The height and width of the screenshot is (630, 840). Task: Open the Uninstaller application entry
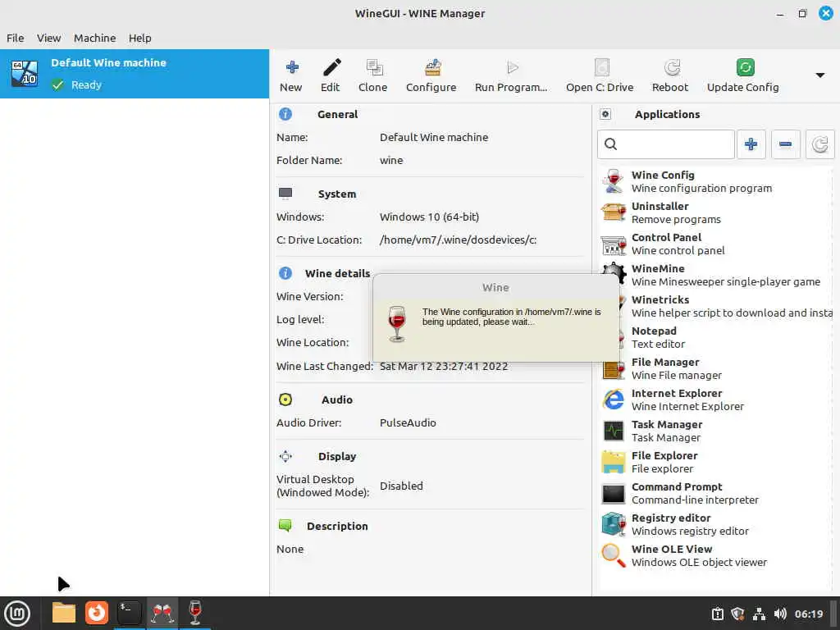(x=715, y=212)
